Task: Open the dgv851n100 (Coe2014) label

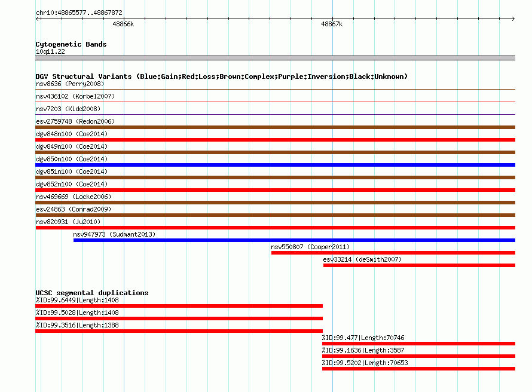Action: point(72,171)
